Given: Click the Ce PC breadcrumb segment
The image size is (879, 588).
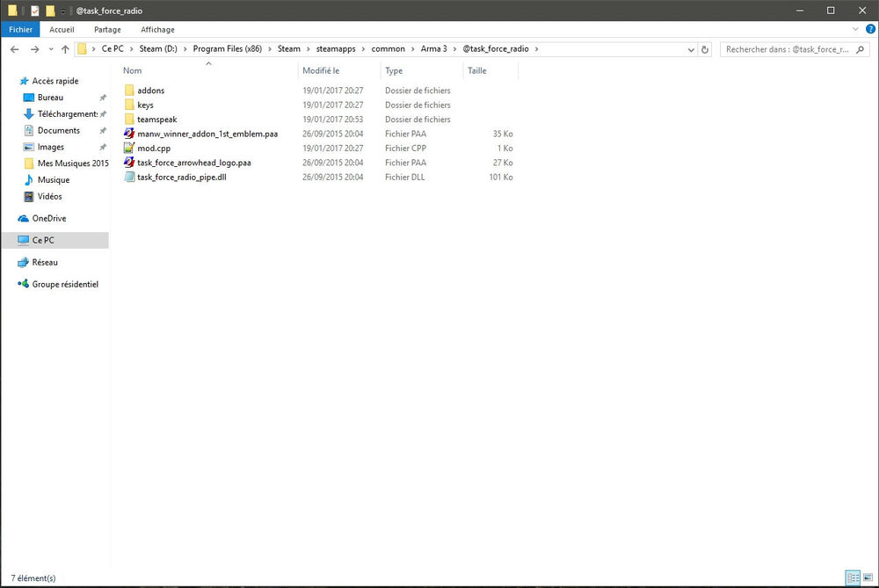Looking at the screenshot, I should (x=113, y=48).
